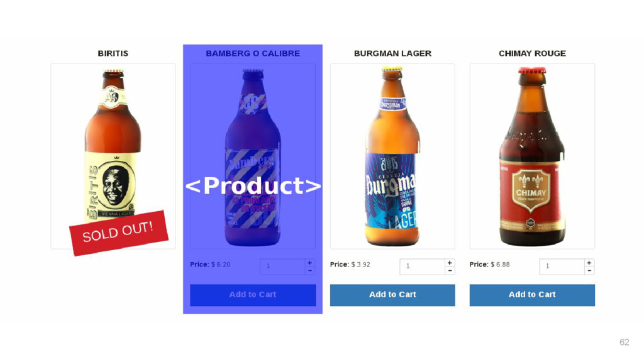Click the plus stepper for Bamberg O Calibre
The height and width of the screenshot is (362, 644).
click(x=309, y=263)
